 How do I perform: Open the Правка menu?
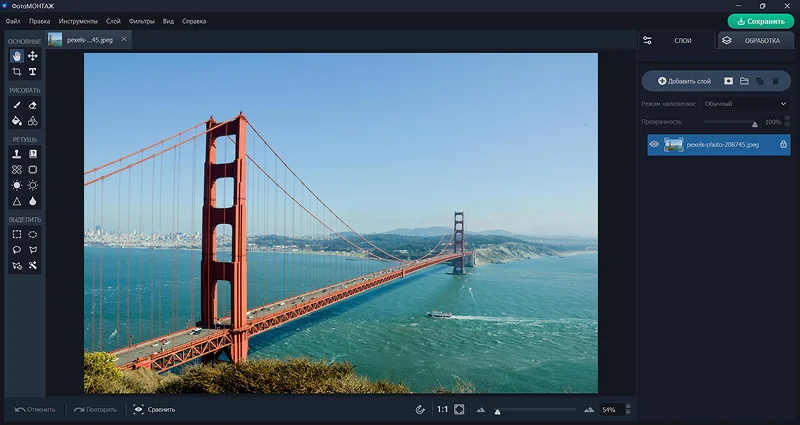pos(39,21)
